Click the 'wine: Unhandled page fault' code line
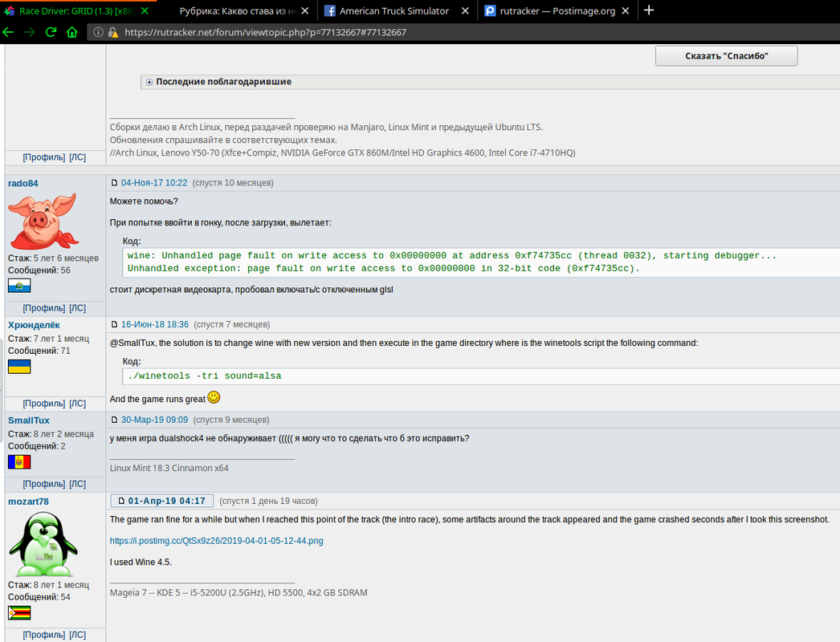Image resolution: width=840 pixels, height=642 pixels. coord(451,255)
